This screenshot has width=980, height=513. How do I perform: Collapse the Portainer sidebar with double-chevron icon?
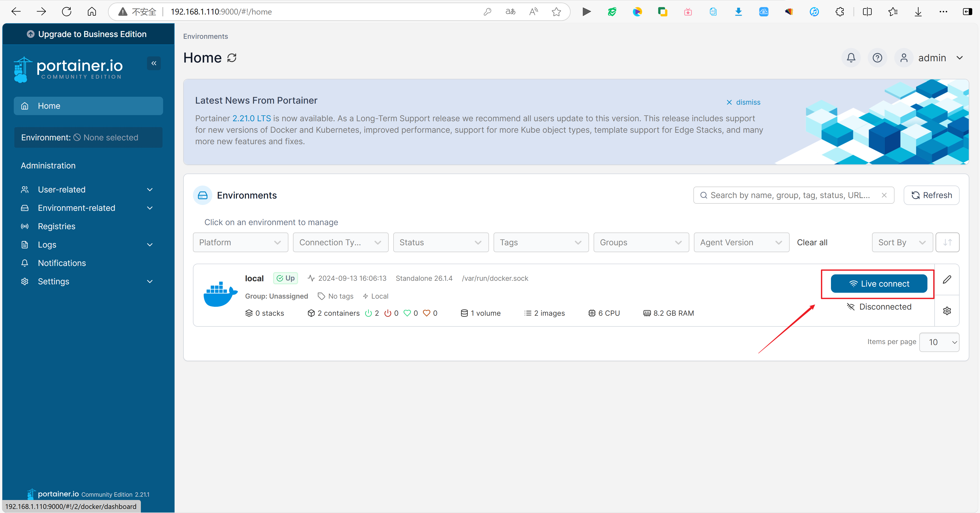pyautogui.click(x=154, y=63)
